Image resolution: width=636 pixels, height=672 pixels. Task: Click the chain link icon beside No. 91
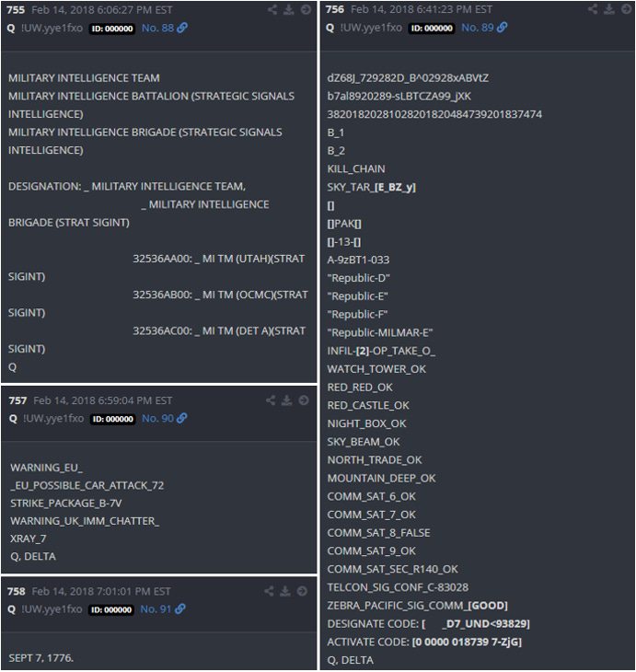(180, 609)
